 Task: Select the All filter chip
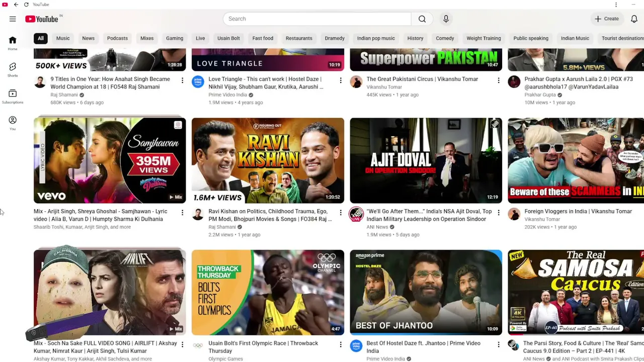[41, 38]
